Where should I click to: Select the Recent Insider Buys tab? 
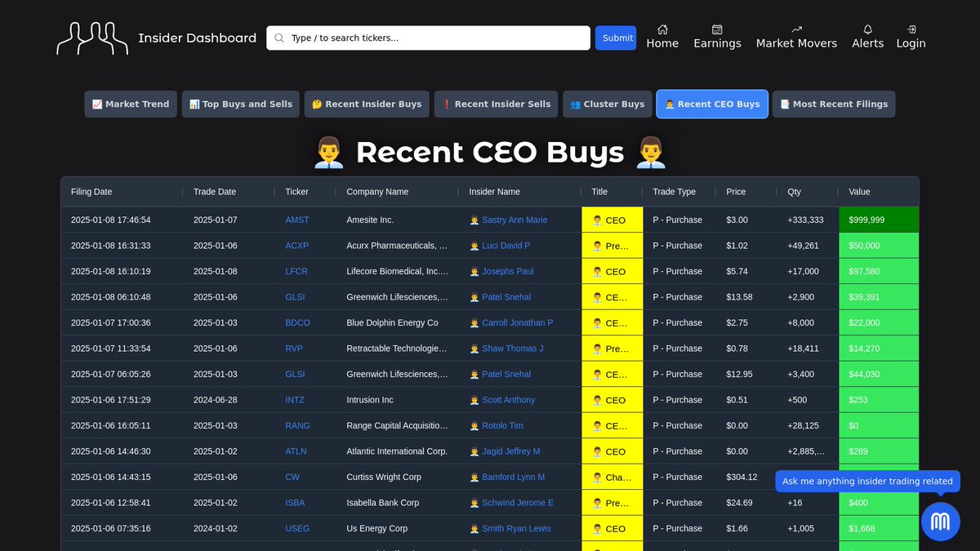click(367, 104)
